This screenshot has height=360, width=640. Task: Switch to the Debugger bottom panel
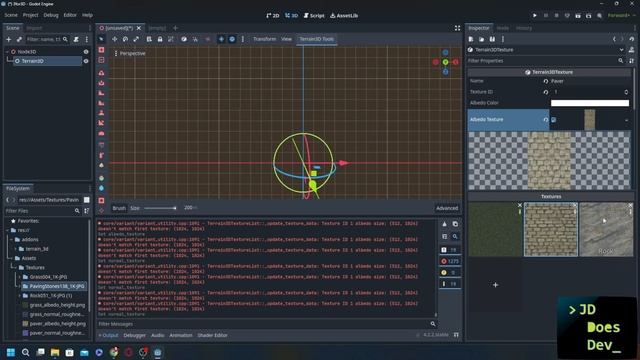[134, 335]
